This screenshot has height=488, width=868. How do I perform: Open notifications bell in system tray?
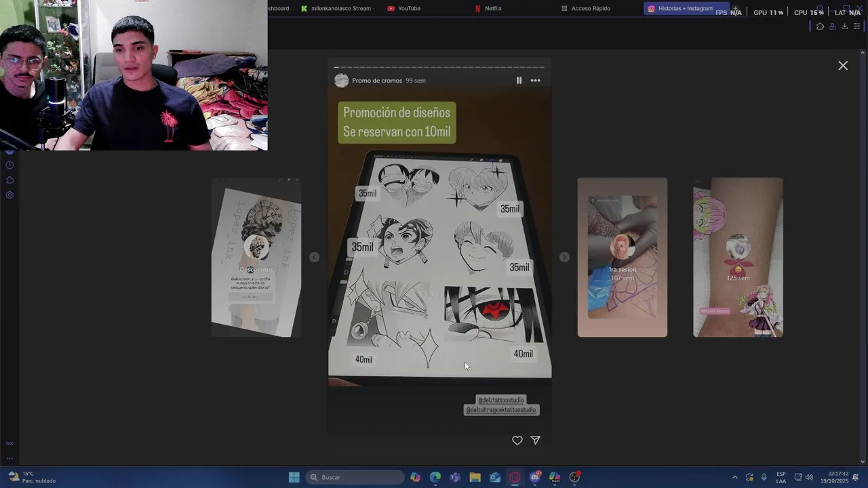click(856, 477)
